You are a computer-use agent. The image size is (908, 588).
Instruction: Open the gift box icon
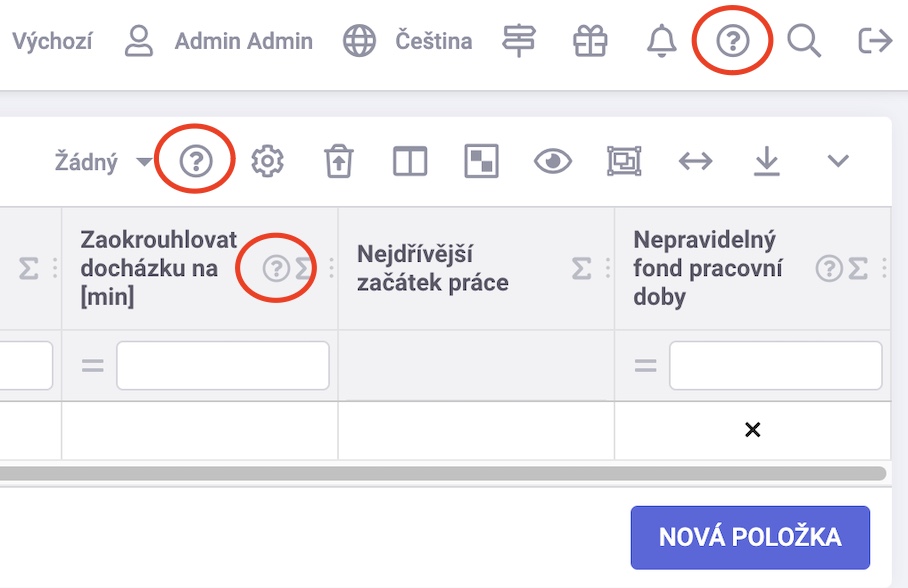pos(590,42)
